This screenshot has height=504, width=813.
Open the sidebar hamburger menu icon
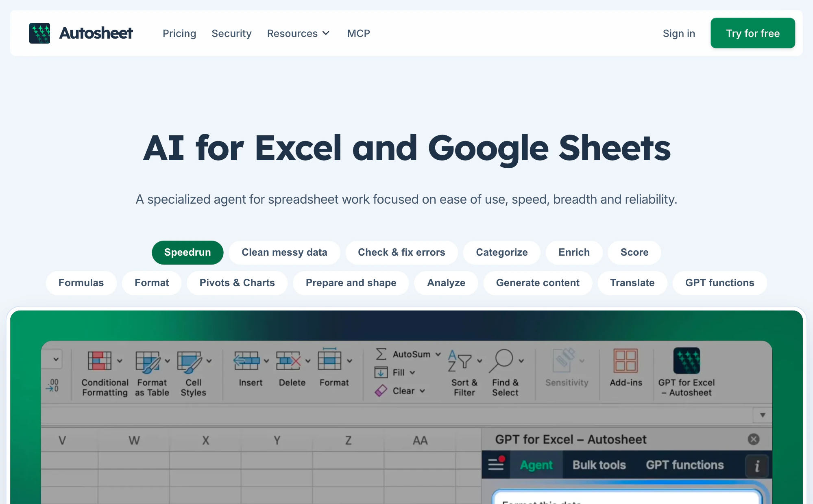coord(496,464)
